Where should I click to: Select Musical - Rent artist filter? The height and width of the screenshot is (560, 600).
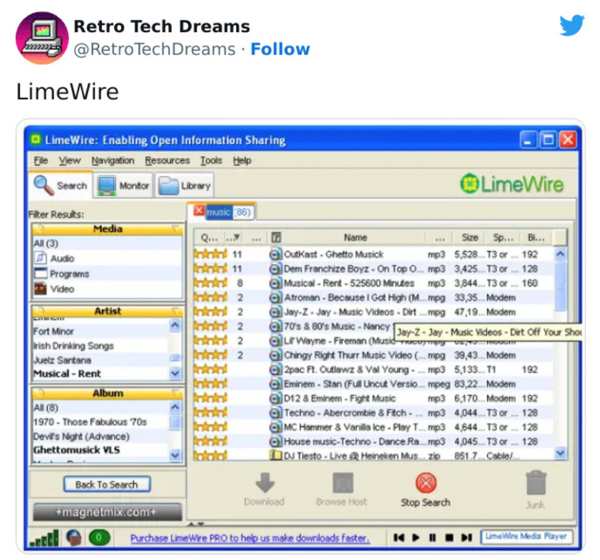click(67, 374)
